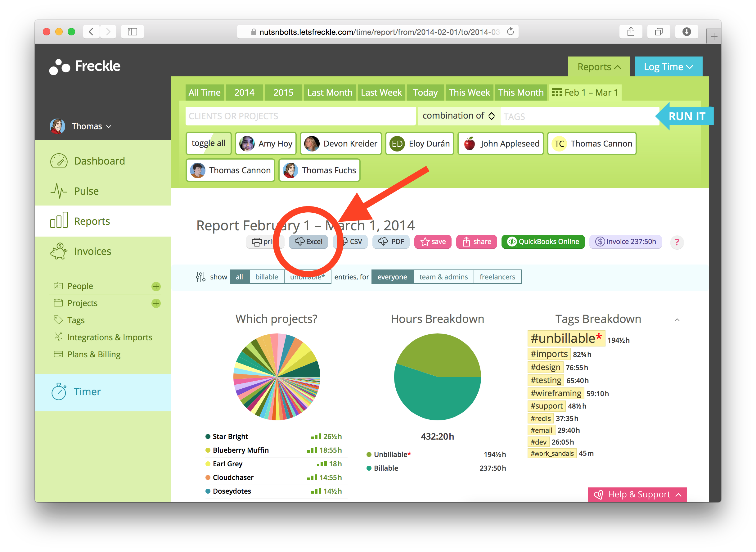Click the Safari sidebar toggle icon
Screen dimensions: 756x552
point(133,32)
